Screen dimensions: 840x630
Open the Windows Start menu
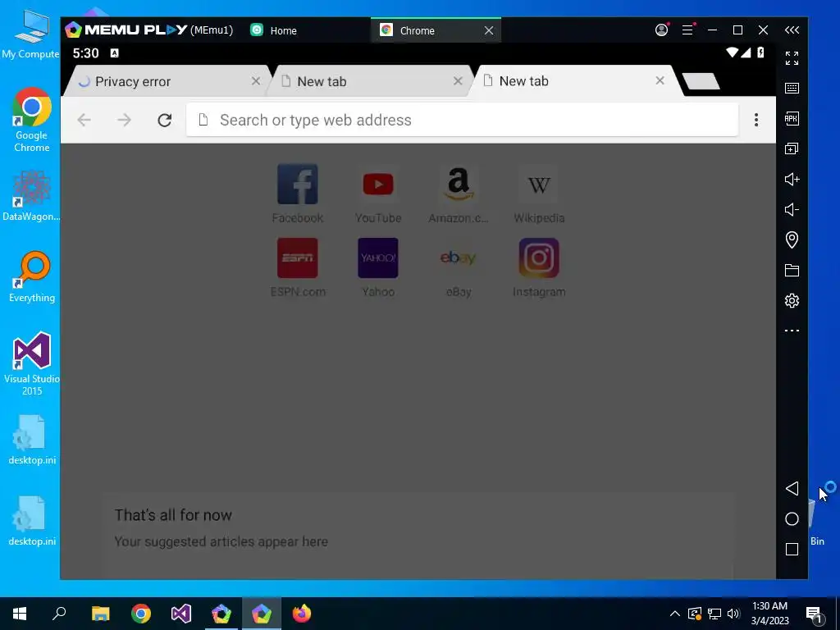(20, 614)
